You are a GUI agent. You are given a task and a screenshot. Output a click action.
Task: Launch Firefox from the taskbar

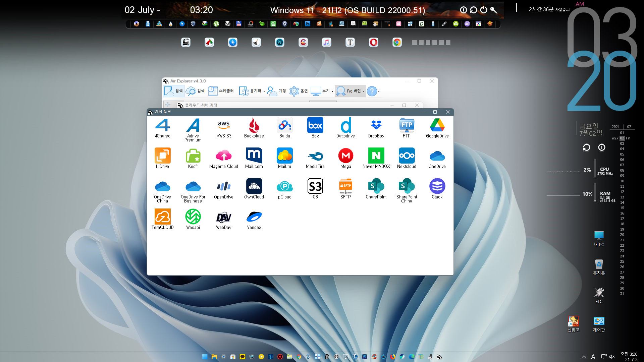click(x=392, y=357)
